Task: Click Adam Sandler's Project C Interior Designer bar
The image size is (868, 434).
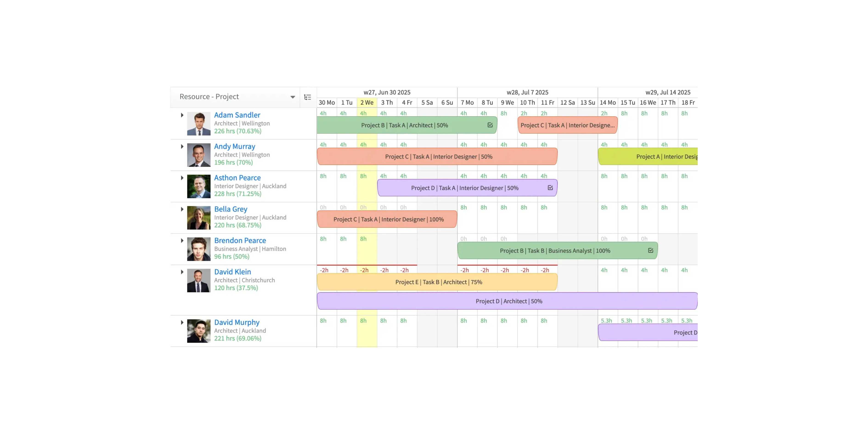Action: tap(567, 125)
